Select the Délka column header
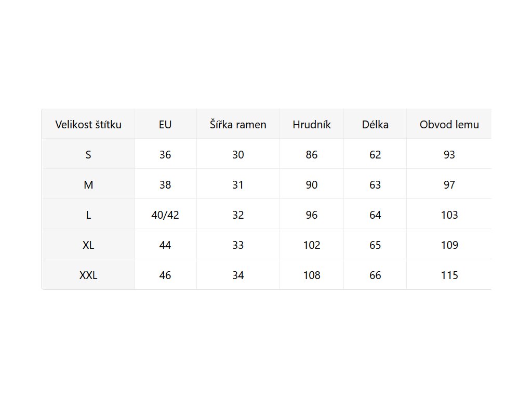Image resolution: width=532 pixels, height=399 pixels. (375, 125)
